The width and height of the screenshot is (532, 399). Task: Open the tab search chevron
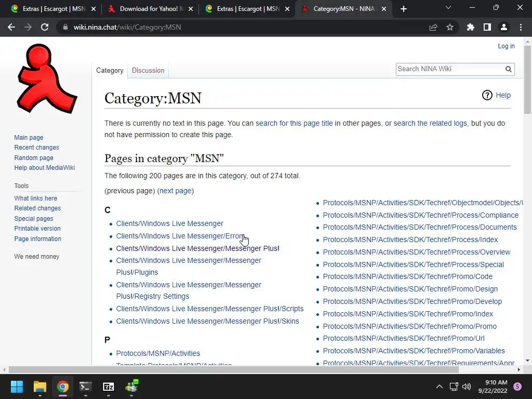[x=448, y=7]
